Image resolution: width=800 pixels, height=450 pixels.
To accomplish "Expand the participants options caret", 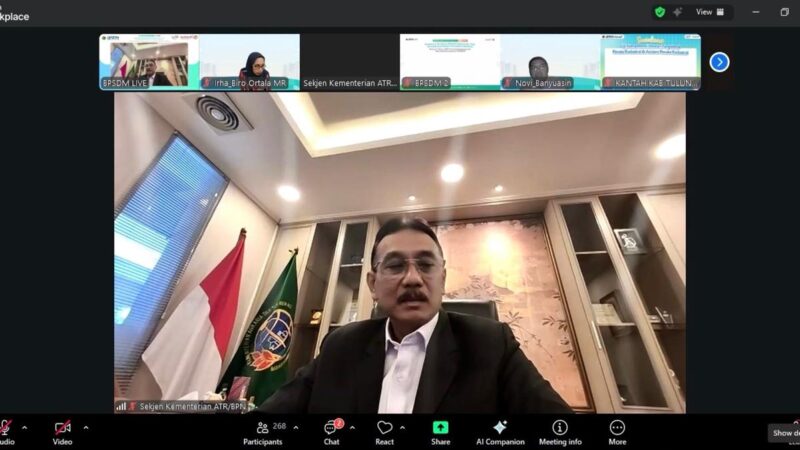I will (x=296, y=428).
